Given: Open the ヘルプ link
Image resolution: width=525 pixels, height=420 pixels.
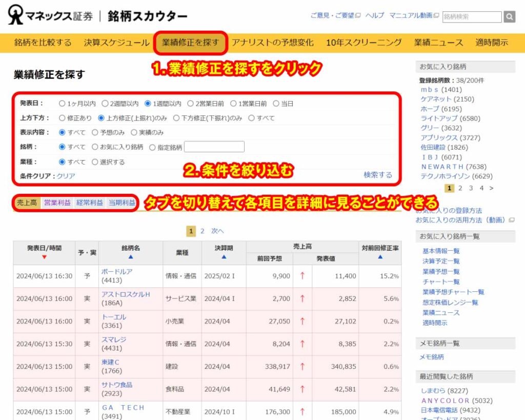Looking at the screenshot, I should (374, 15).
